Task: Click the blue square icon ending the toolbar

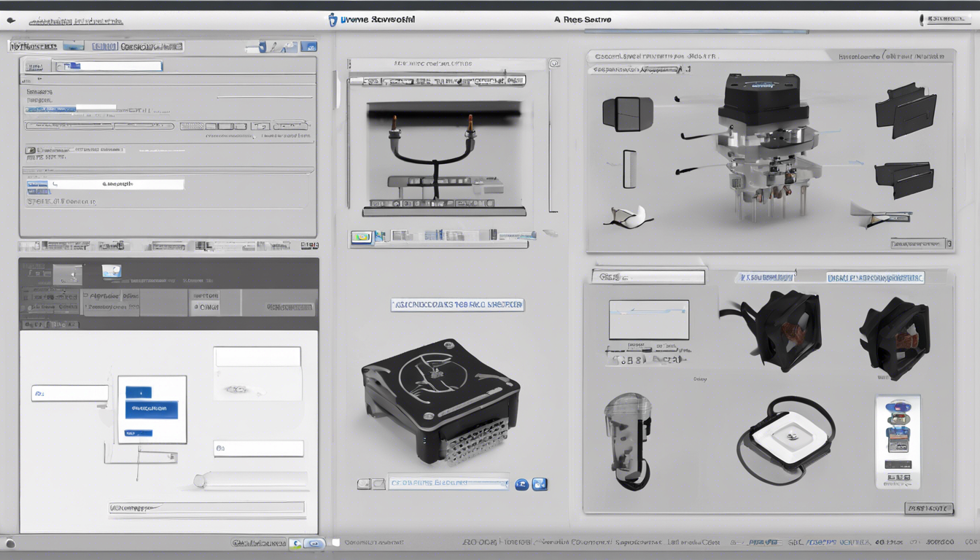Action: click(x=308, y=47)
